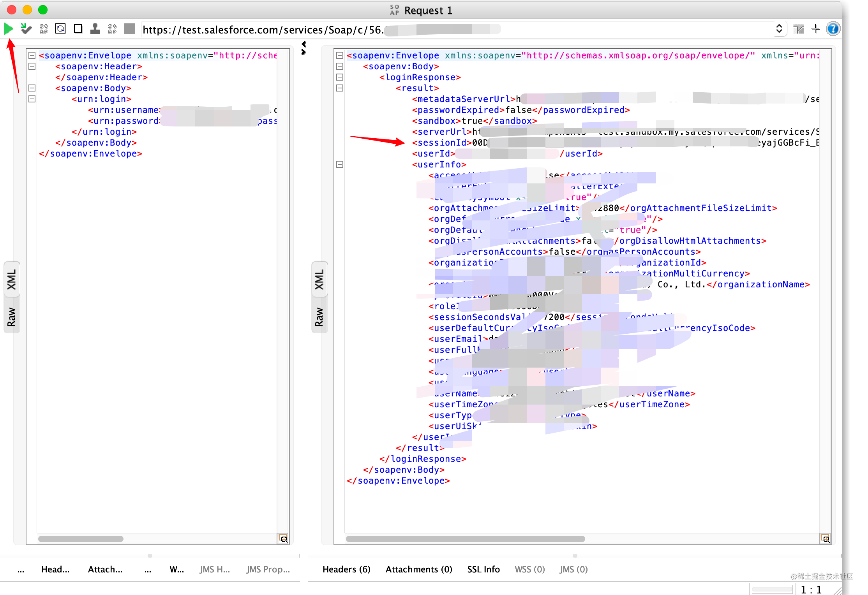Image resolution: width=868 pixels, height=595 pixels.
Task: Click the urn:username line in request
Action: coord(182,110)
